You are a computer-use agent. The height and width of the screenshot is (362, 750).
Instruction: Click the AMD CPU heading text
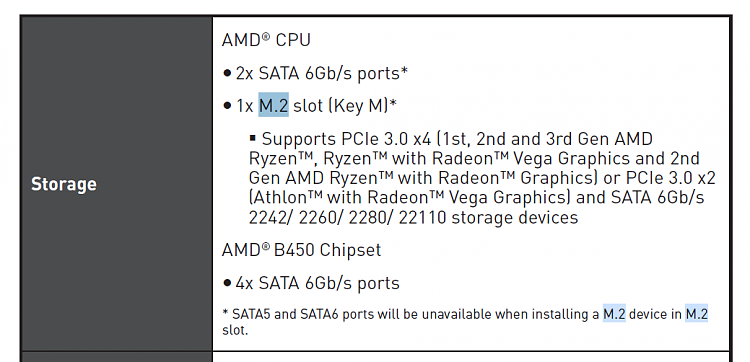tap(266, 40)
